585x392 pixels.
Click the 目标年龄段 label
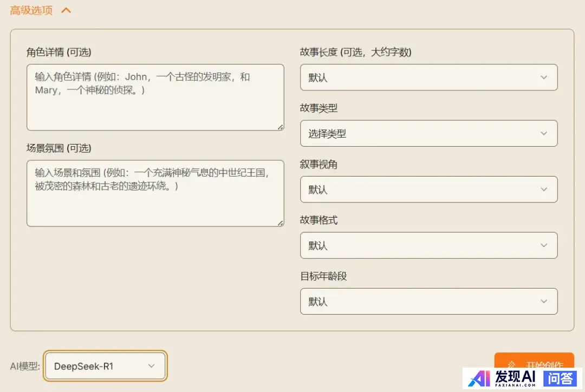[323, 276]
